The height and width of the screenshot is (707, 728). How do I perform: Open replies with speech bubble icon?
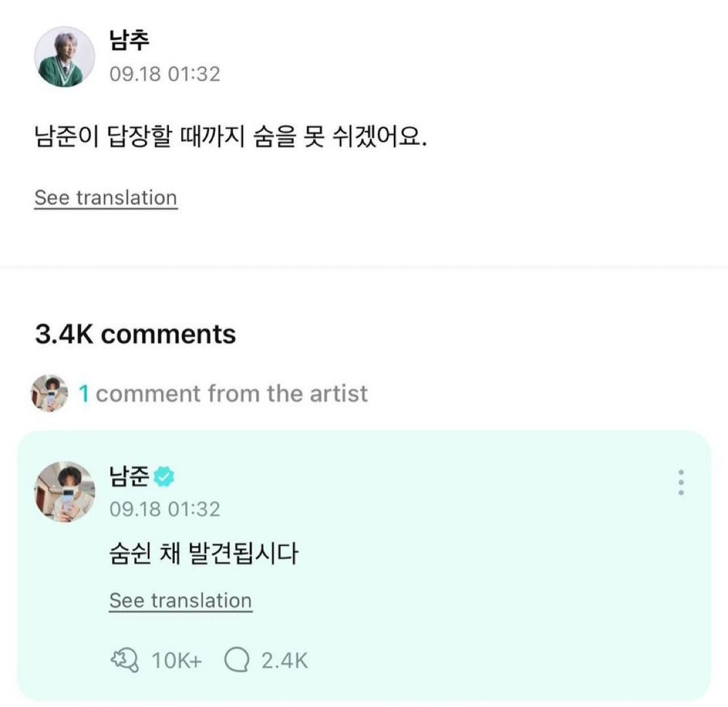pos(237,660)
